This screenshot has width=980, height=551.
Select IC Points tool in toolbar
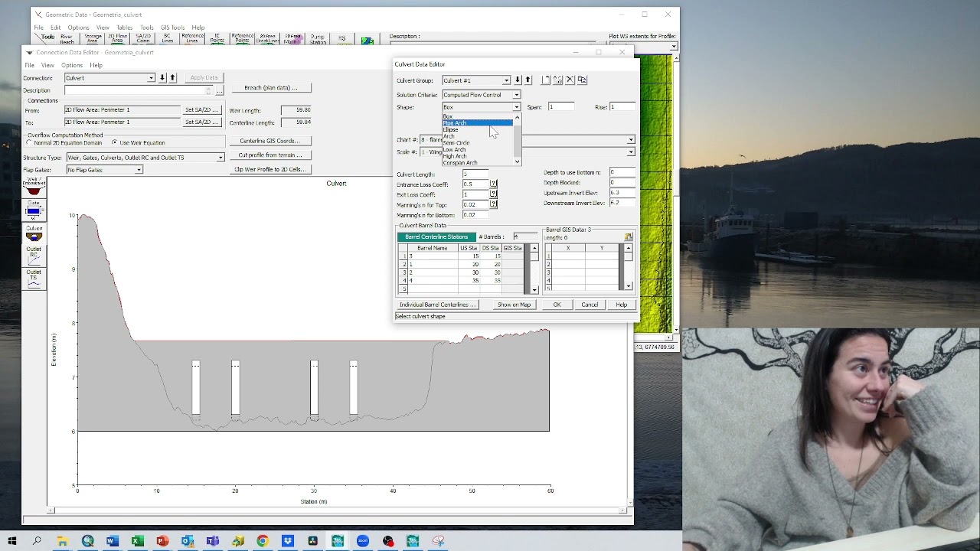tap(217, 38)
